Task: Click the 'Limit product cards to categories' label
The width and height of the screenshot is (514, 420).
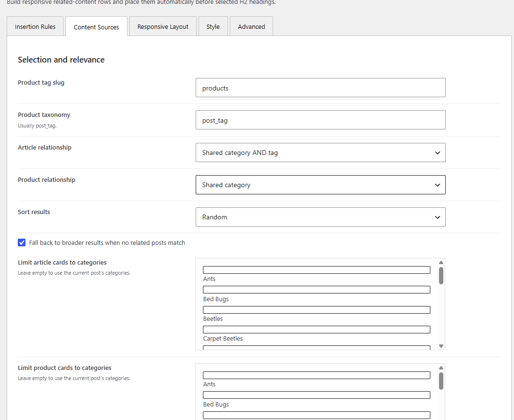Action: (x=64, y=368)
